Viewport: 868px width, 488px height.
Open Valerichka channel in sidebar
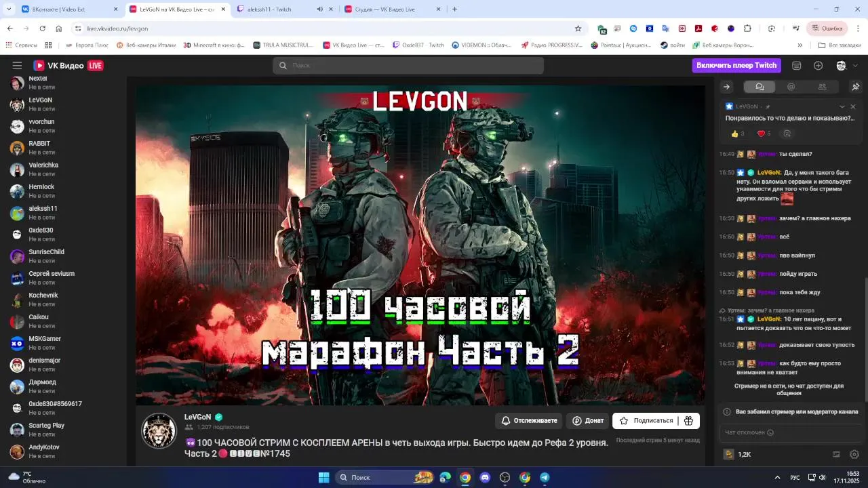point(63,169)
